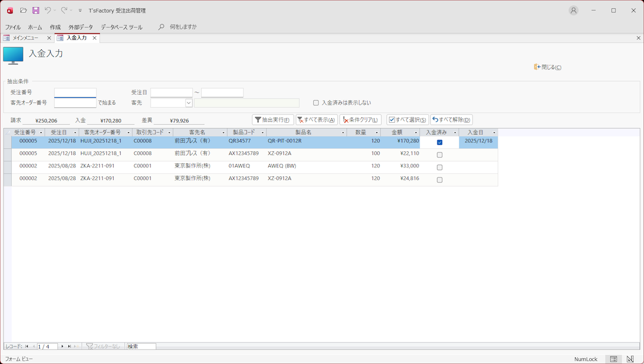Jump to the first record button
644x364 pixels.
(x=27, y=346)
